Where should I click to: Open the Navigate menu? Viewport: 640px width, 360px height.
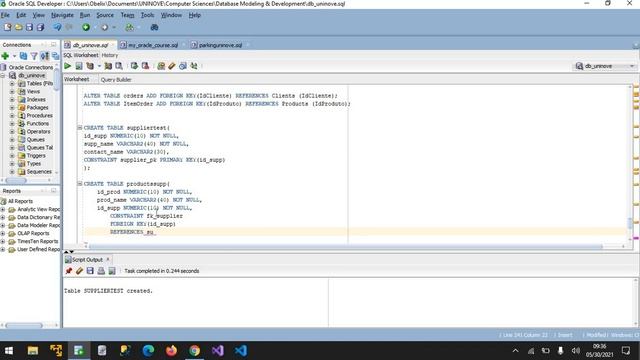tap(62, 15)
